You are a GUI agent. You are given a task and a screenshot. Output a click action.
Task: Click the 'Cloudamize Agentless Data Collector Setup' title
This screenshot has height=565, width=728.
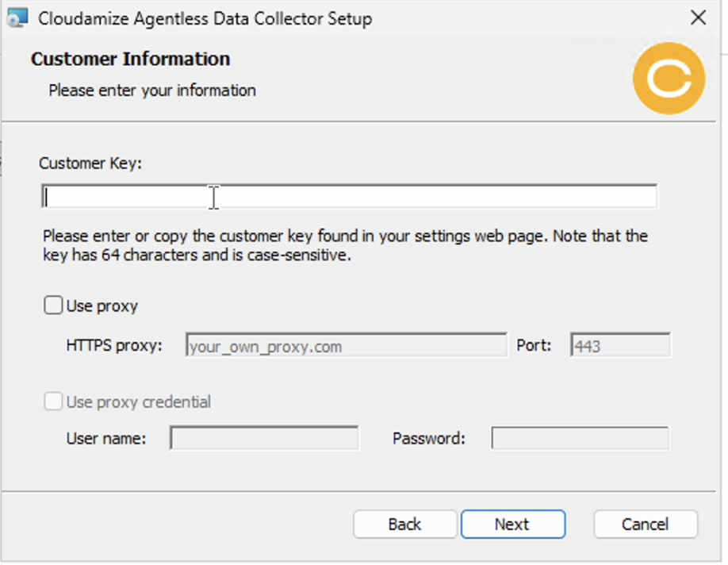point(205,18)
